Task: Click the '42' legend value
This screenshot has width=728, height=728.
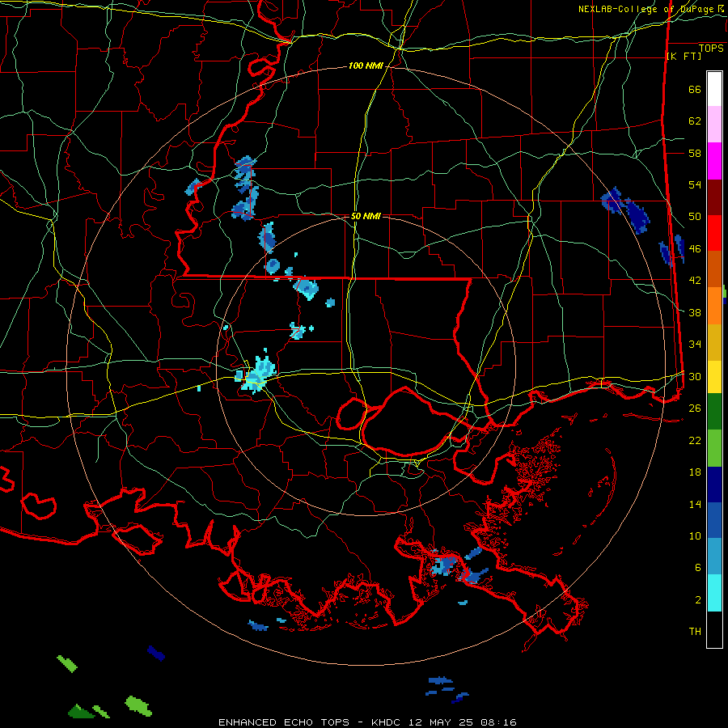Action: tap(695, 281)
